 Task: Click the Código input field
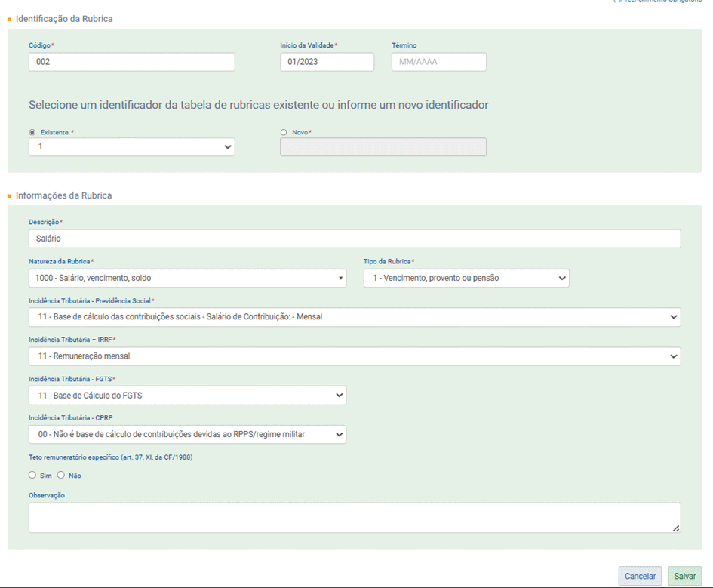click(131, 62)
